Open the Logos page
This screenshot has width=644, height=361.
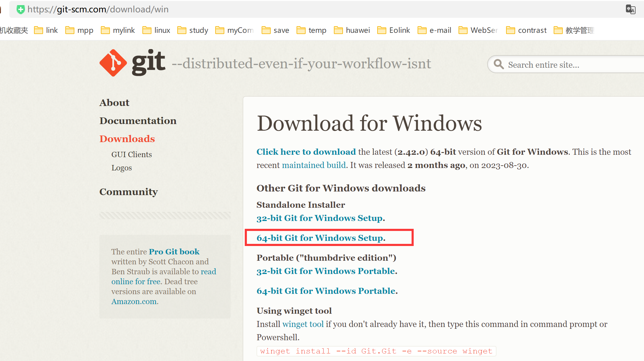122,168
